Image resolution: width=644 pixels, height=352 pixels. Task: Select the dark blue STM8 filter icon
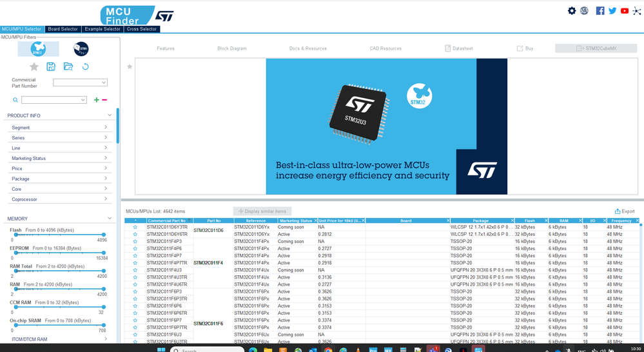pos(81,49)
